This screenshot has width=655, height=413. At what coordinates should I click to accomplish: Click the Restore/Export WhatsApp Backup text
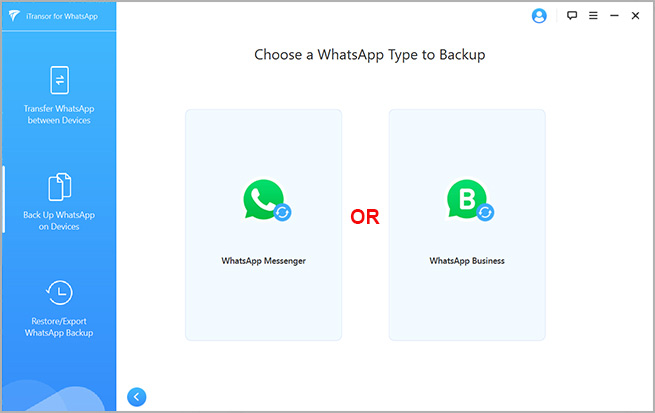click(x=59, y=327)
